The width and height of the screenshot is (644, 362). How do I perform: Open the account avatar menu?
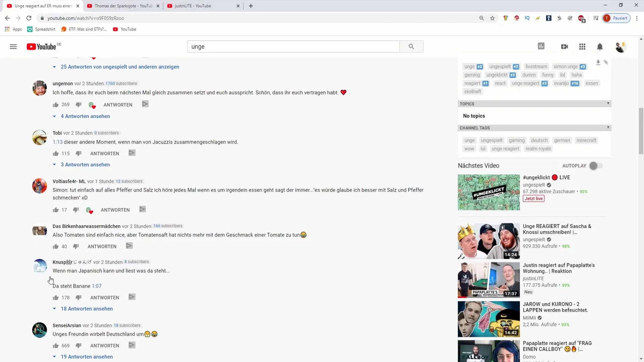tap(620, 47)
